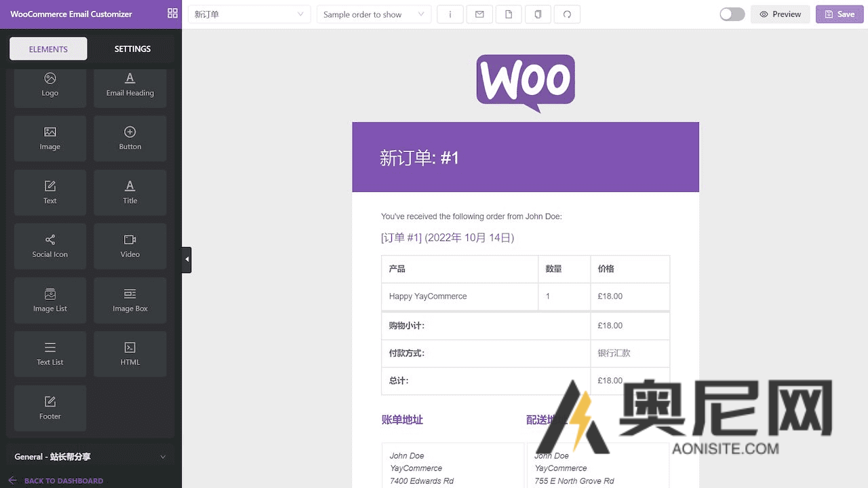Select the Social Icon element
This screenshot has width=868, height=488.
[50, 246]
